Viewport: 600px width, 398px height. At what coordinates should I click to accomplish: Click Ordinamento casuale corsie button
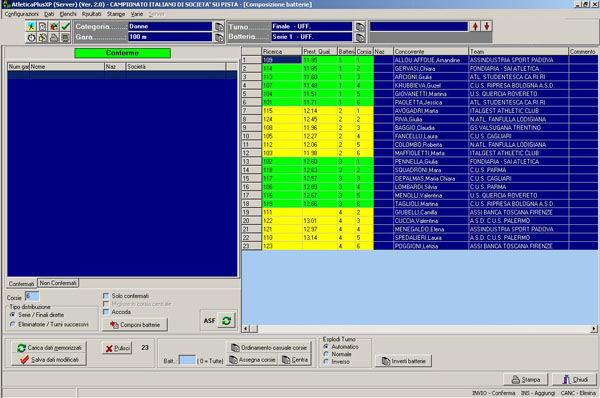tap(269, 347)
